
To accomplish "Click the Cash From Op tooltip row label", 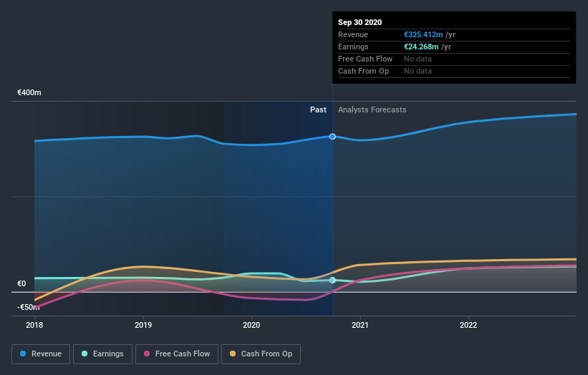I will pos(363,71).
